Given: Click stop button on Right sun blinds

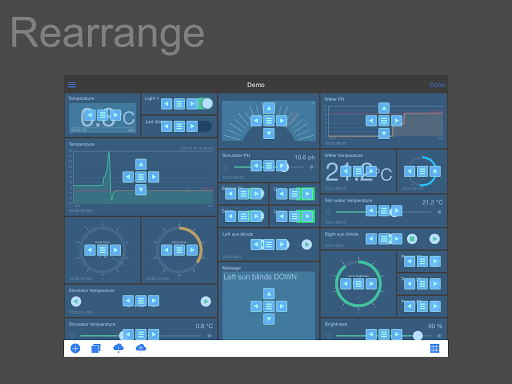Looking at the screenshot, I should click(412, 239).
